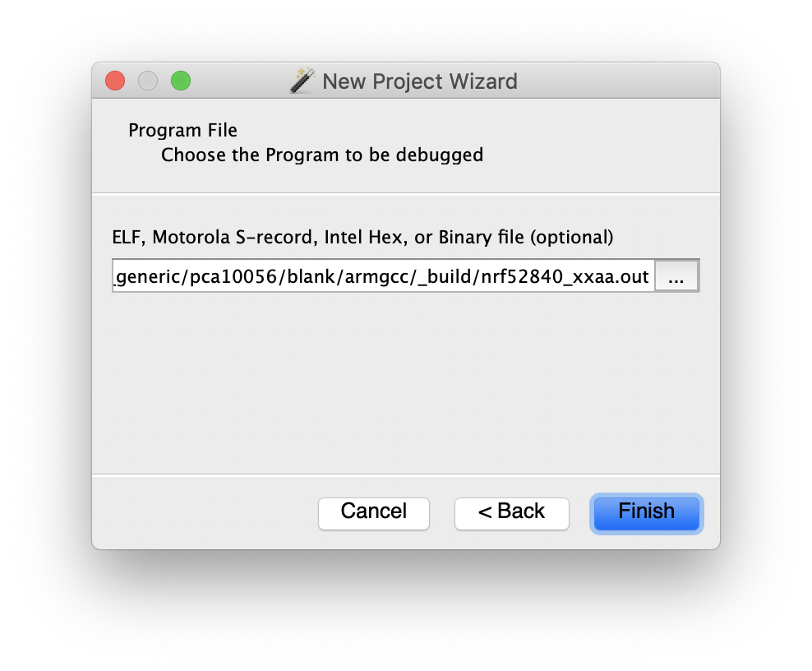Go to previous step with Back
This screenshot has height=671, width=812.
point(512,513)
